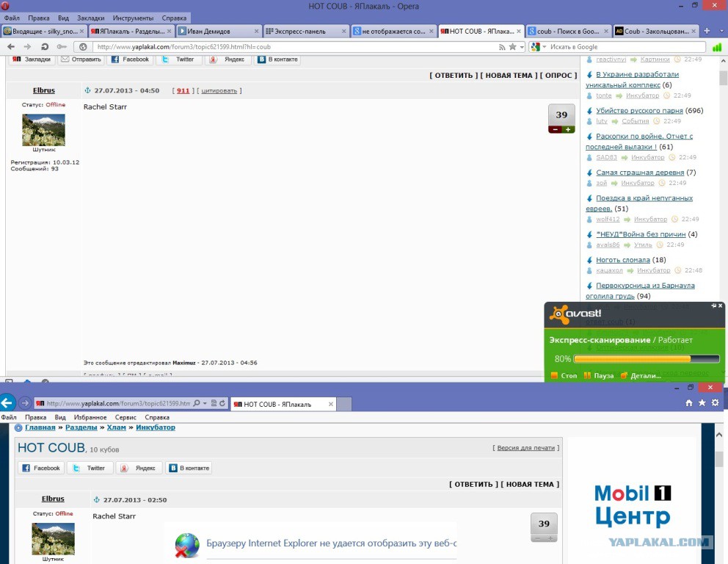Viewport: 728px width, 564px height.
Task: Switch to the 'coub - Поиск в Goo...' tab
Action: pyautogui.click(x=568, y=31)
